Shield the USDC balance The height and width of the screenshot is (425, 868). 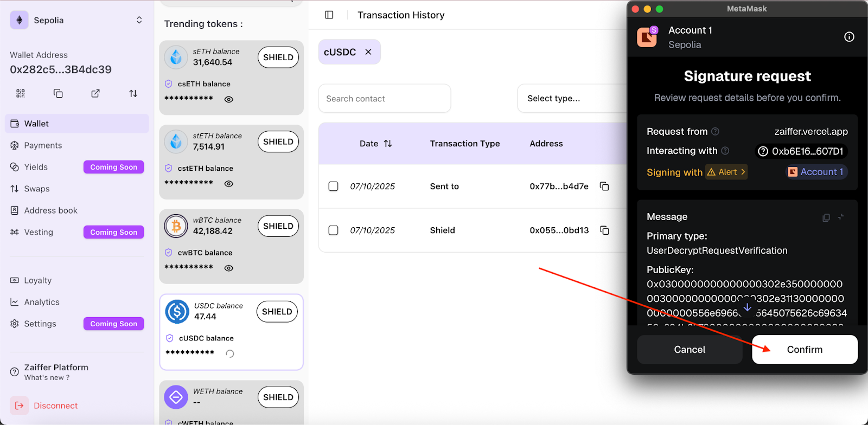277,312
